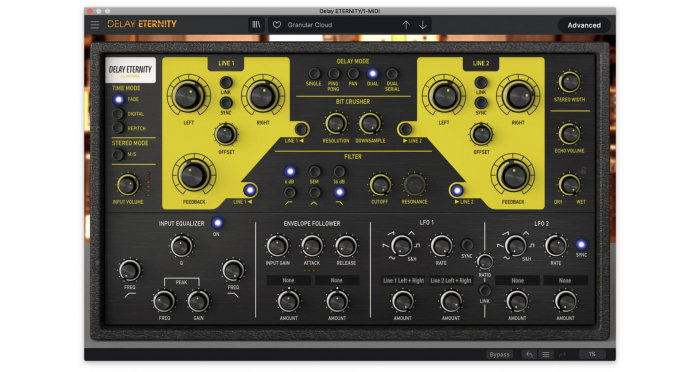Select Dual Serial delay mode
The image size is (700, 372).
pos(392,74)
